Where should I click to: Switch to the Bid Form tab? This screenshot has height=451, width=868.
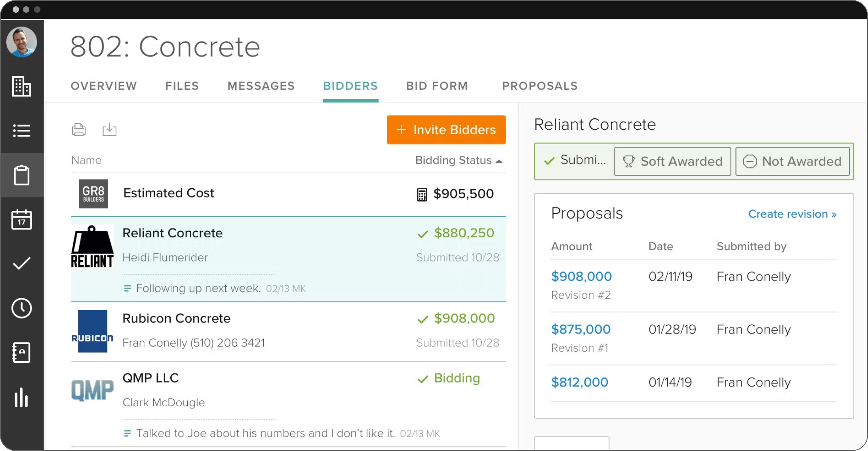437,86
